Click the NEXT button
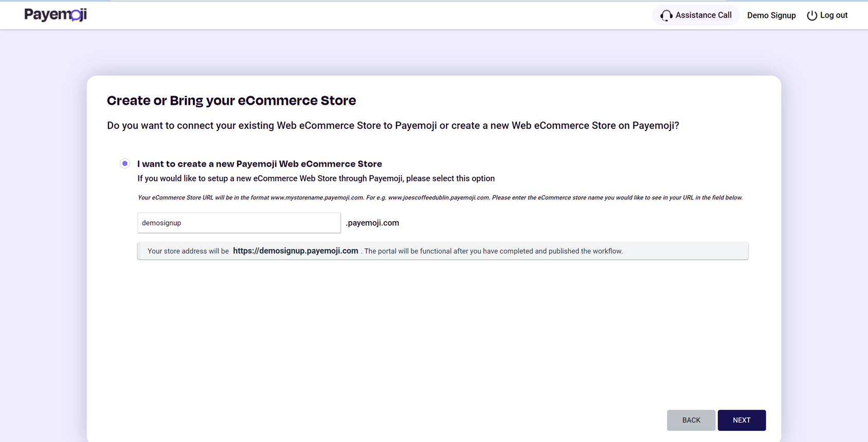This screenshot has height=442, width=868. pyautogui.click(x=742, y=420)
